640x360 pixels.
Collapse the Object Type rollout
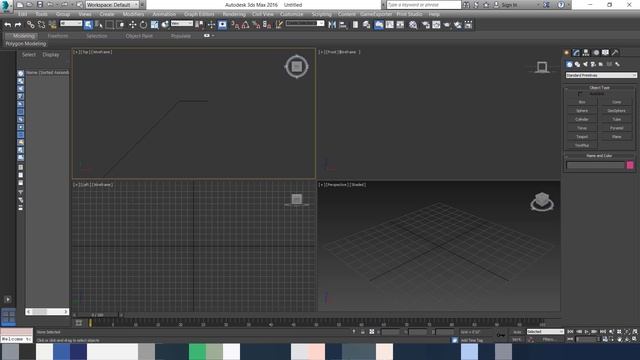(x=600, y=87)
